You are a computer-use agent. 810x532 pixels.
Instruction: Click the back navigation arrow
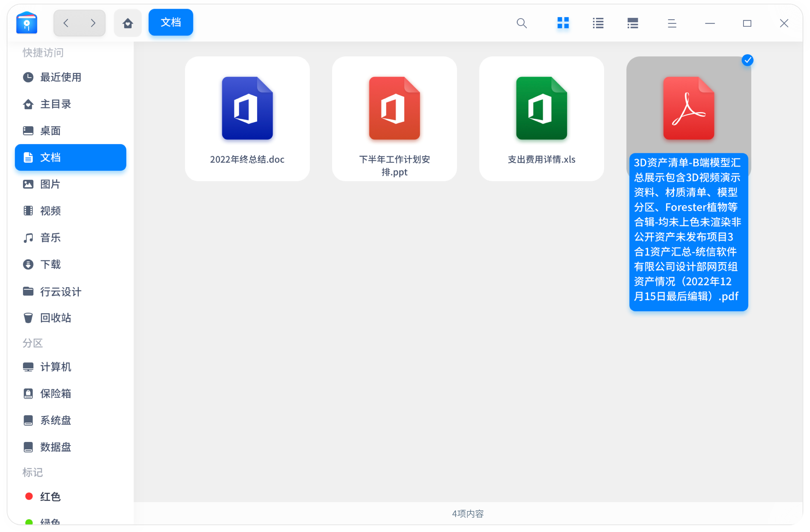pos(66,23)
